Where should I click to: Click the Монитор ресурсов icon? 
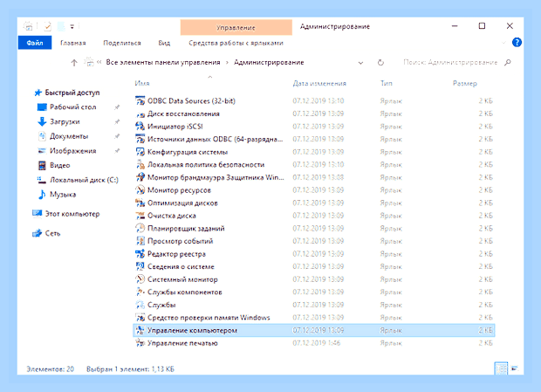(x=140, y=190)
